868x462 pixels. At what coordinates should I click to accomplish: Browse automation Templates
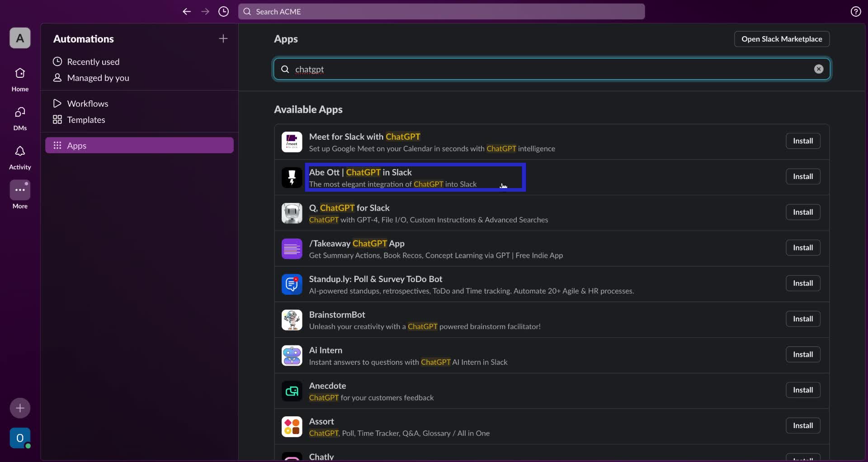(85, 120)
